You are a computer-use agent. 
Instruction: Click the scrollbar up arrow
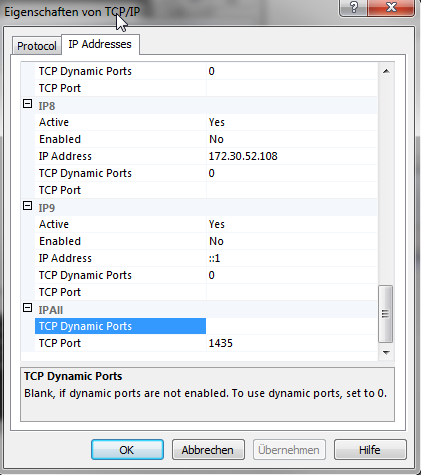(386, 71)
